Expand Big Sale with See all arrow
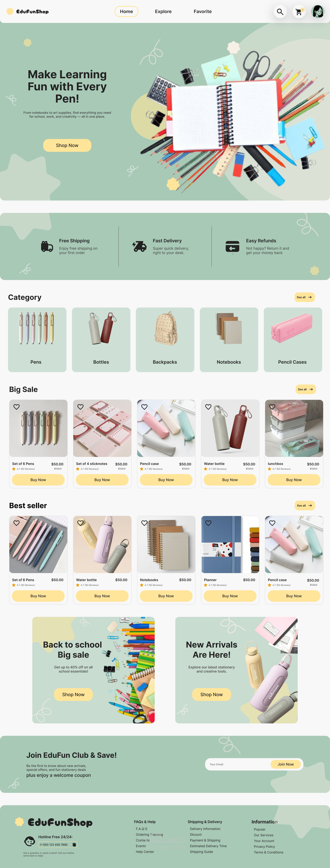 click(x=305, y=389)
